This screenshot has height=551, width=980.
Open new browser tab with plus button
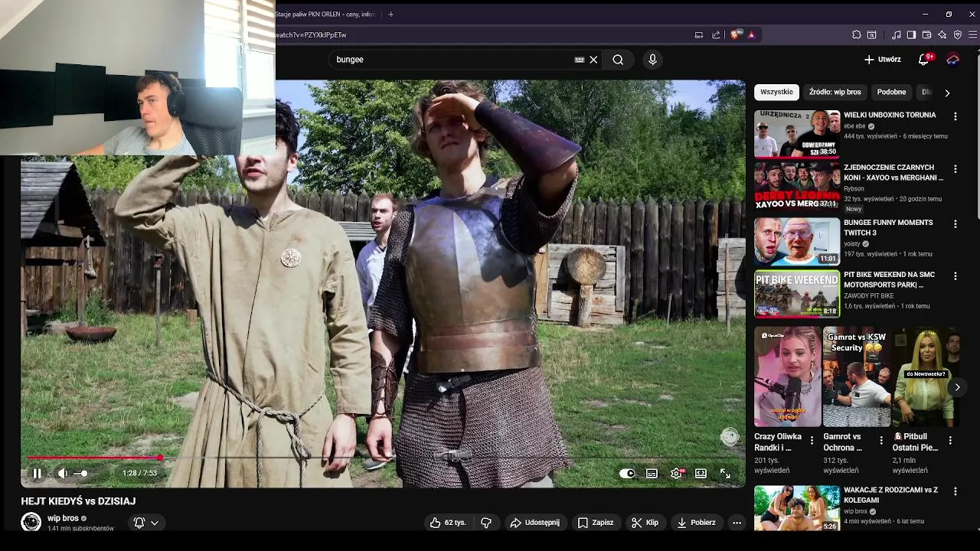tap(390, 14)
